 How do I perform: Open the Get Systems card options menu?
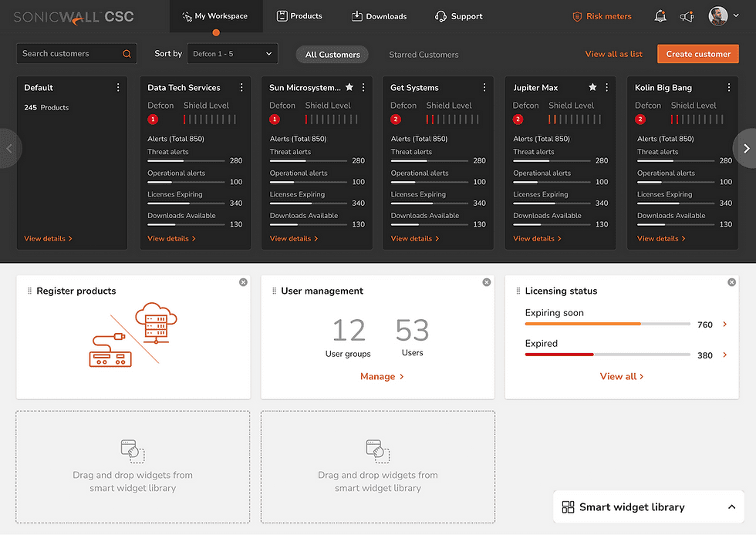(x=484, y=87)
